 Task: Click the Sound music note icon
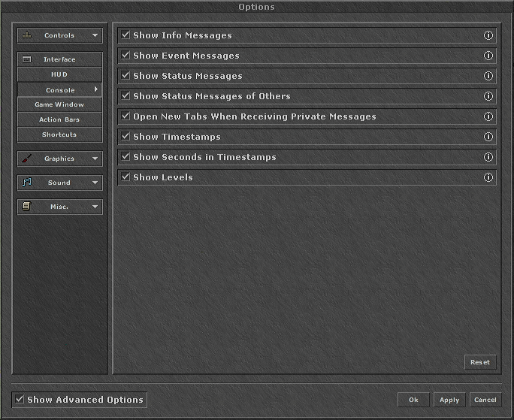coord(26,183)
